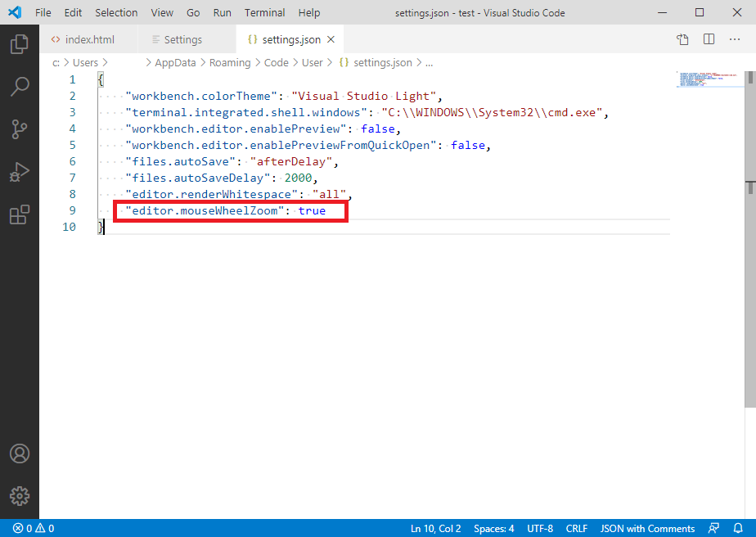Click "workbench.editor.enablePreviewFromQuickOpen" key
The height and width of the screenshot is (537, 756).
pyautogui.click(x=281, y=145)
